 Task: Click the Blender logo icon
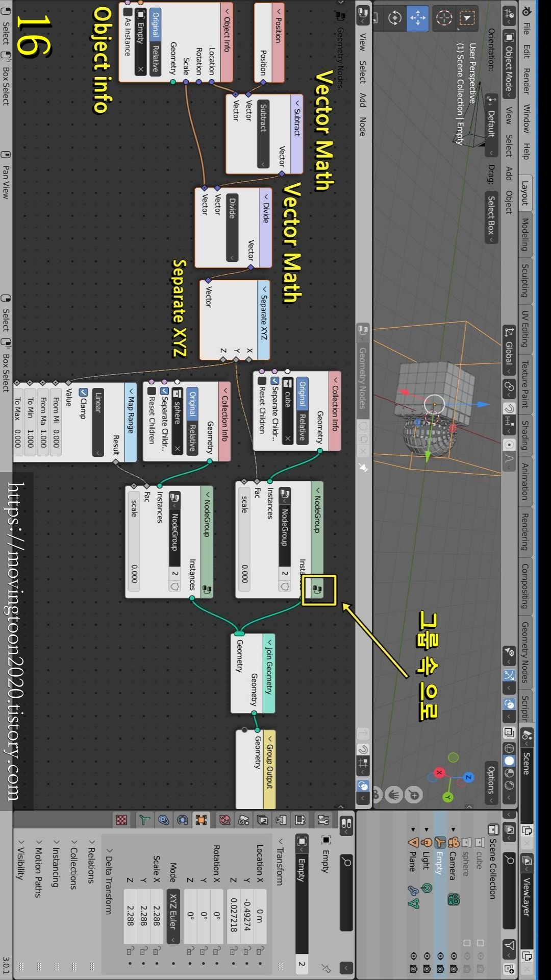pyautogui.click(x=527, y=11)
